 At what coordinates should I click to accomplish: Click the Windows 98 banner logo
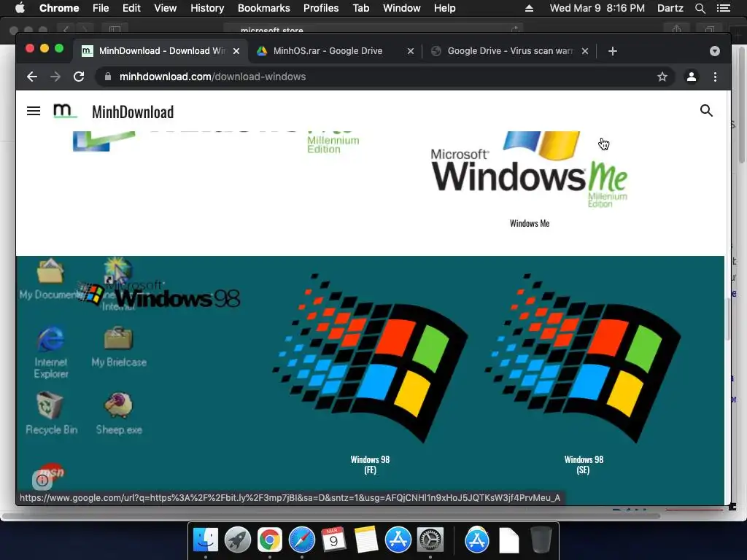(x=158, y=295)
